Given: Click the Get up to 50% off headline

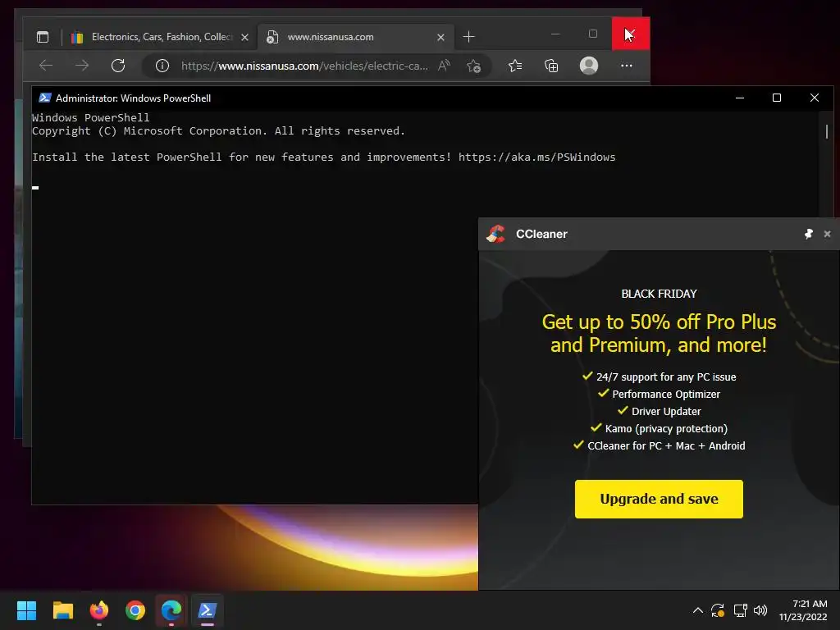Looking at the screenshot, I should (x=659, y=333).
